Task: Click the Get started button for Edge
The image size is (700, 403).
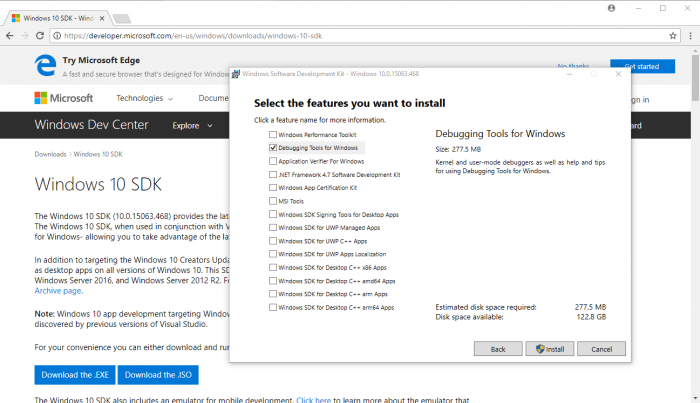Action: (642, 66)
